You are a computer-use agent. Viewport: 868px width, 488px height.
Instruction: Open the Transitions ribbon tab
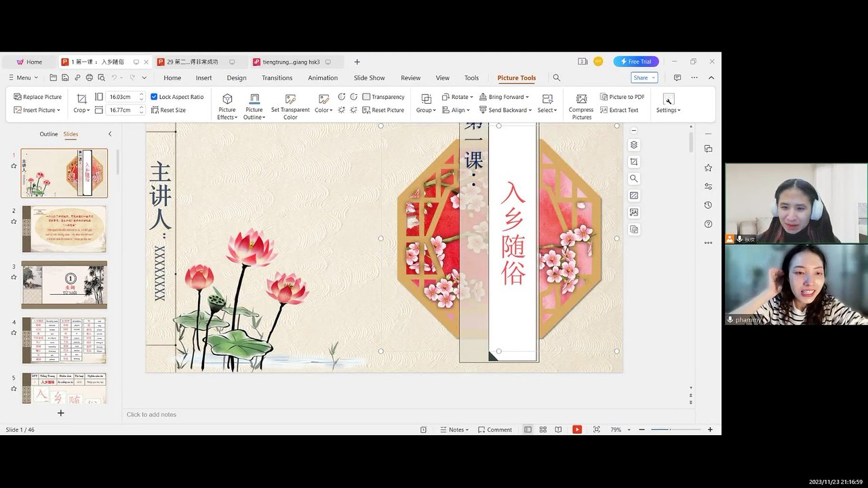coord(277,78)
